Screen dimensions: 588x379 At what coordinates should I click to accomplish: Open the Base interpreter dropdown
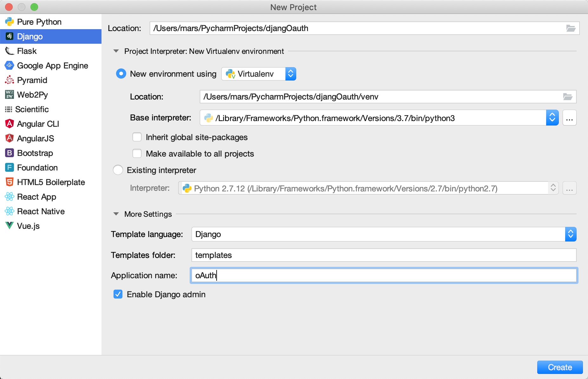[379, 118]
